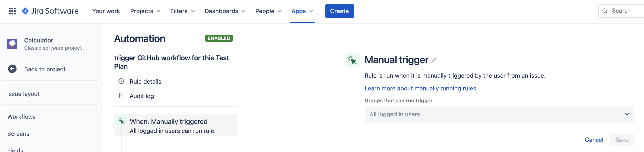
Task: Expand the Apps dropdown
Action: pyautogui.click(x=302, y=11)
